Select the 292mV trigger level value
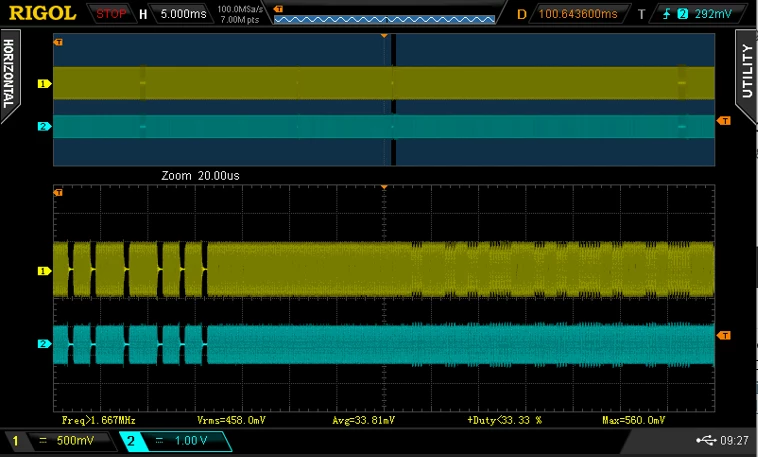The height and width of the screenshot is (457, 758). click(x=713, y=14)
